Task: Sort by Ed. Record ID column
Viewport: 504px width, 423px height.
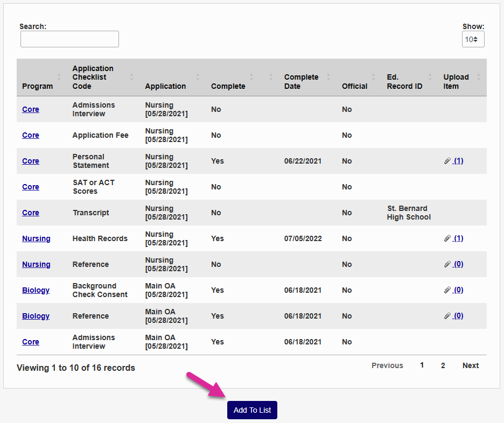Action: click(x=430, y=77)
